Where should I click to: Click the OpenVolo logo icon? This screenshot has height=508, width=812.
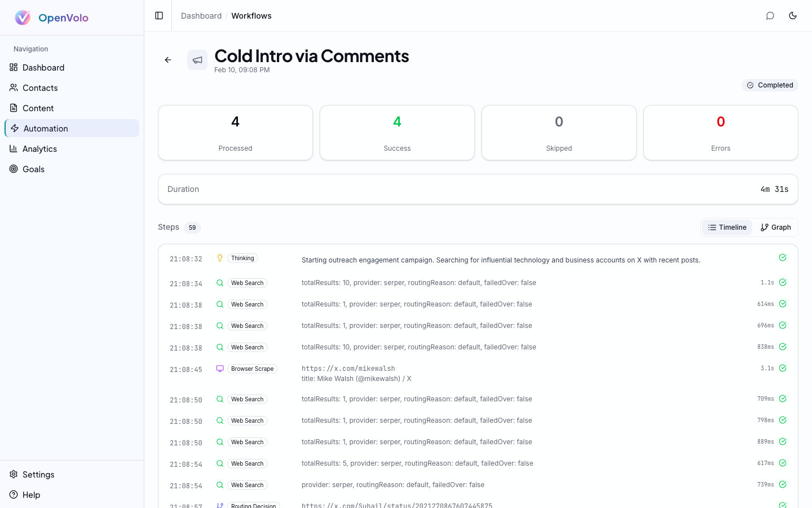[23, 17]
